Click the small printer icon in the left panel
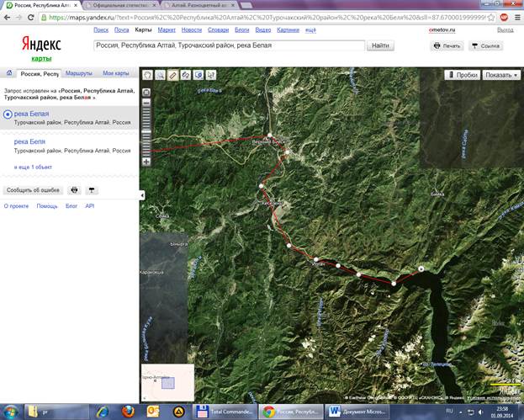Viewport: 524px width, 420px height. [x=74, y=190]
